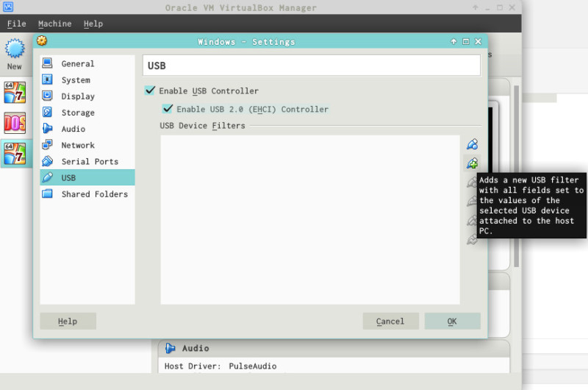Cancel the Settings dialog
Screen dimensions: 588x390
[390, 322]
